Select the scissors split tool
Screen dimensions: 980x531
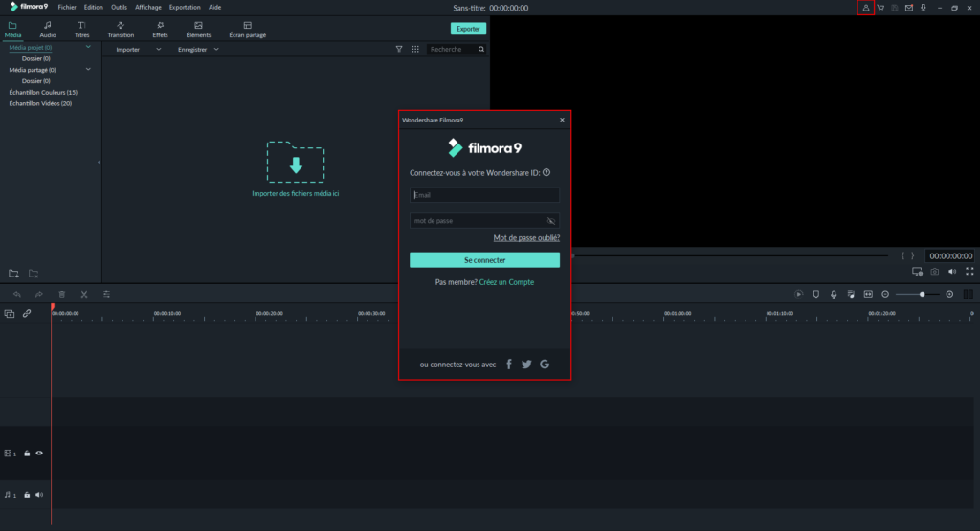[84, 294]
